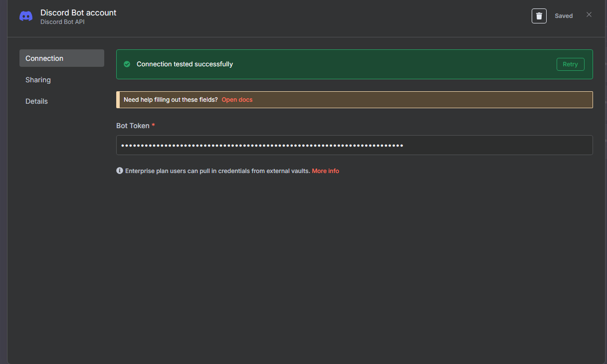Click the Discord logo icon
This screenshot has width=607, height=364.
[x=26, y=16]
